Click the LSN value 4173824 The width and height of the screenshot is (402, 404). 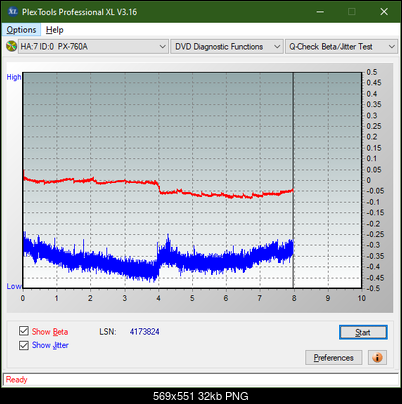pos(145,332)
